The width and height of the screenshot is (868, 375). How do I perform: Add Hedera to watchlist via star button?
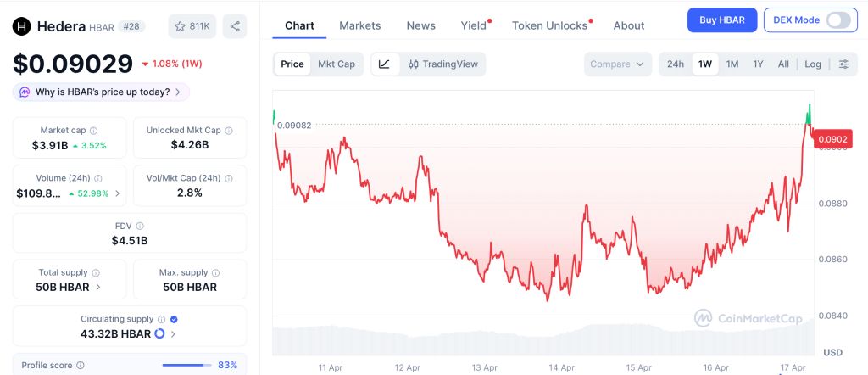tap(192, 26)
